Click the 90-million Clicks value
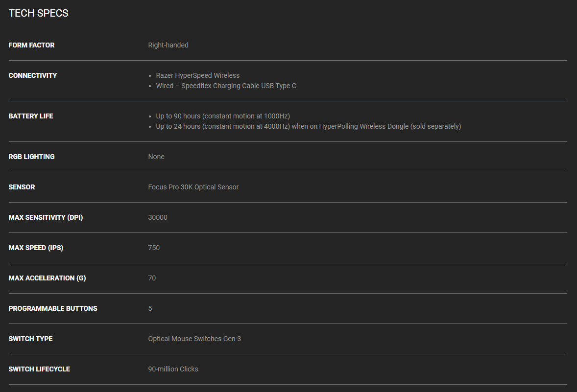 point(173,369)
